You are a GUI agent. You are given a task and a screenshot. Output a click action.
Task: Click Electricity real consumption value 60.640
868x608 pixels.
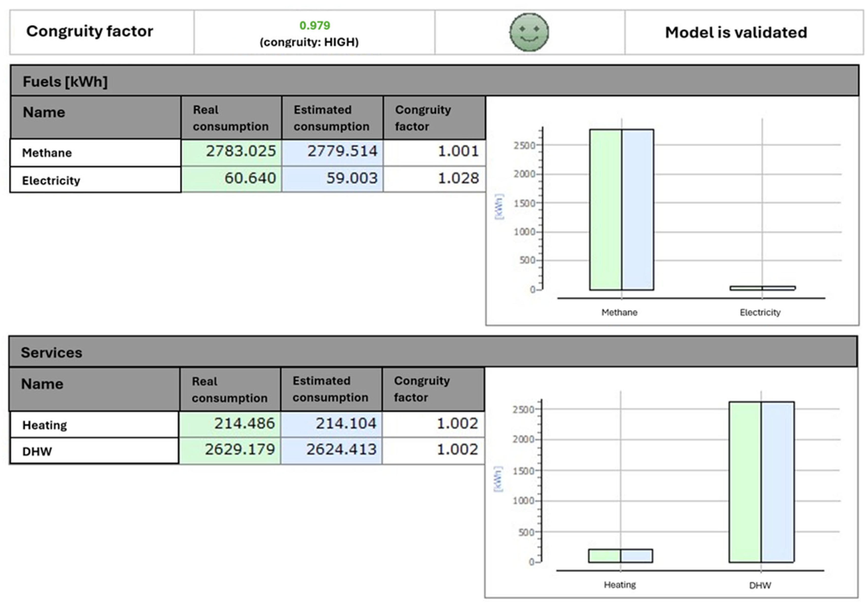tap(250, 178)
